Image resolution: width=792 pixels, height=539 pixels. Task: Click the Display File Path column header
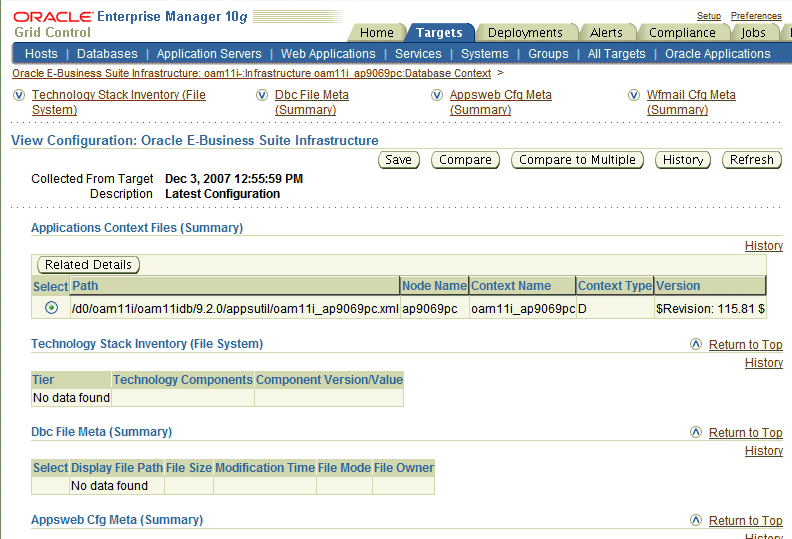pos(117,468)
